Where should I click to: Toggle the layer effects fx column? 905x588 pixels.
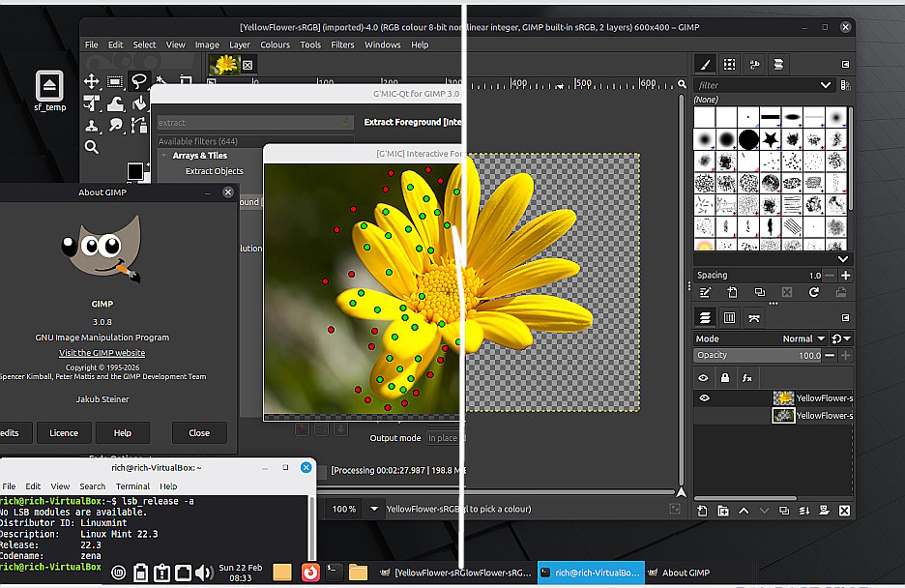coord(746,378)
